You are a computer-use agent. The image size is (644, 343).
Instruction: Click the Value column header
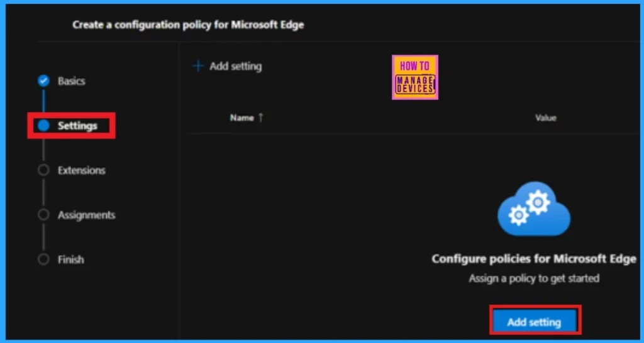coord(545,118)
